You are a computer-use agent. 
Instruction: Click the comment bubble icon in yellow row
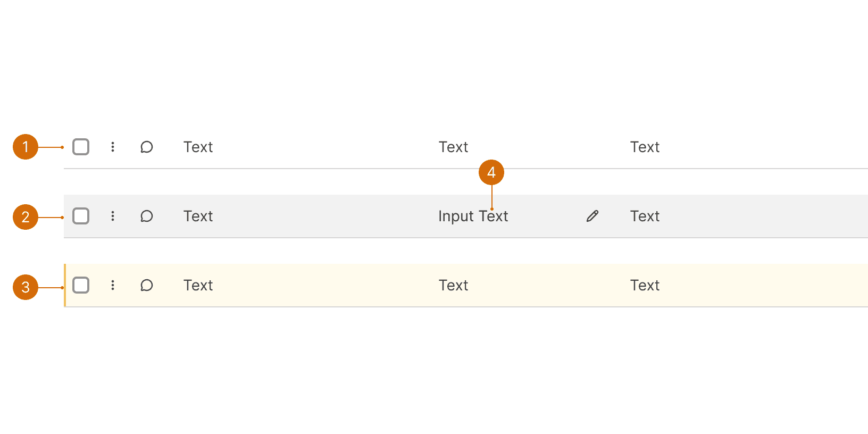point(147,285)
